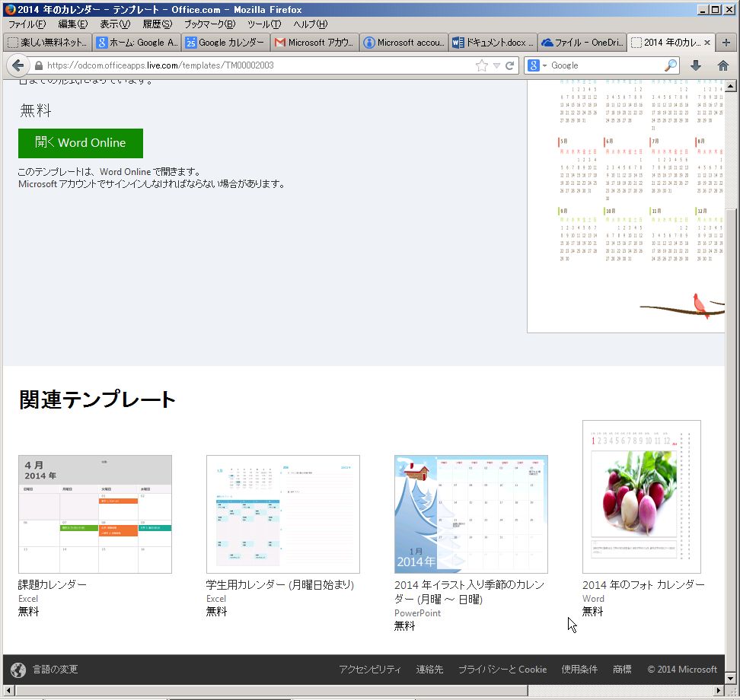
Task: Click the globe language icon in footer
Action: [x=18, y=670]
